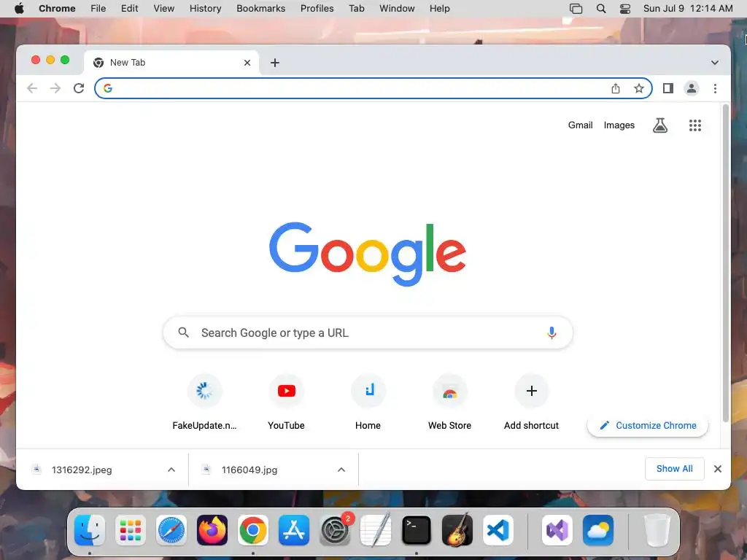Viewport: 747px width, 560px height.
Task: Click the forward navigation arrow
Action: [x=55, y=88]
